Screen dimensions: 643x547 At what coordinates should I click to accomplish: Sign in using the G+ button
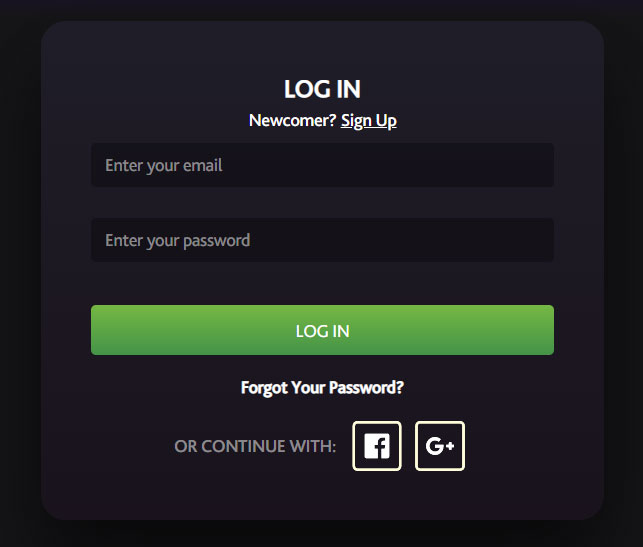click(x=440, y=446)
